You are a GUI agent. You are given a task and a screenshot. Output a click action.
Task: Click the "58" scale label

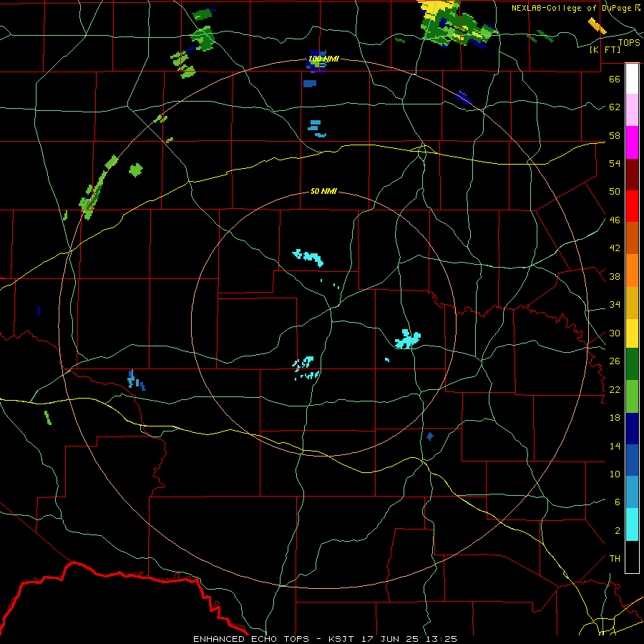pyautogui.click(x=615, y=135)
